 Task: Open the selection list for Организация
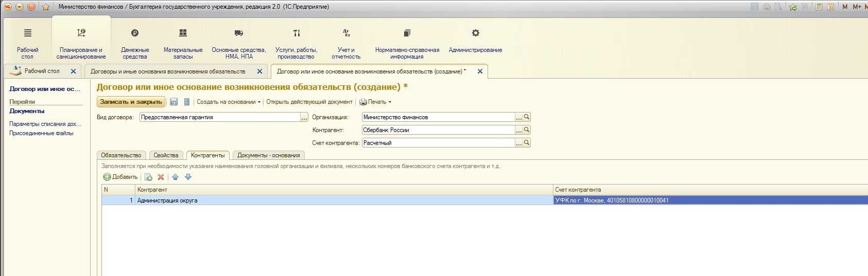[519, 117]
